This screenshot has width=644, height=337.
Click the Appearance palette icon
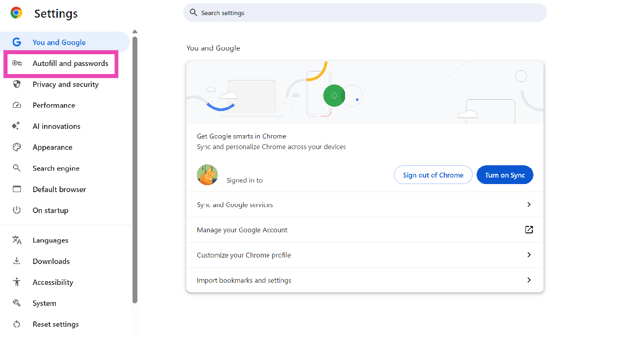17,147
